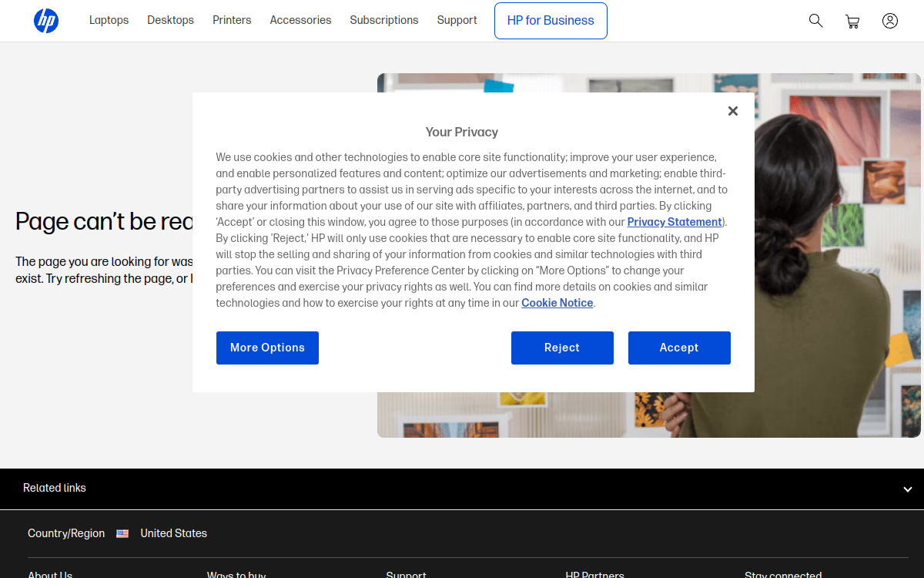The height and width of the screenshot is (578, 924).
Task: Accept cookies in privacy dialog
Action: point(679,348)
